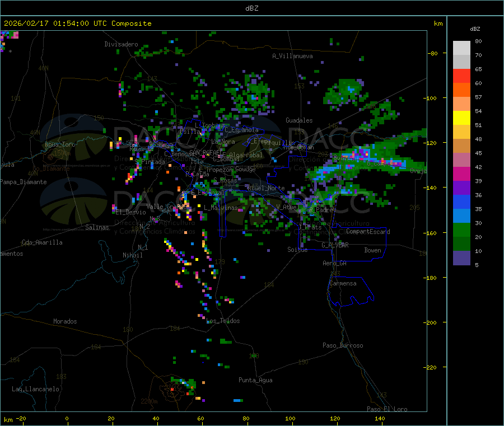Select the green 20-30 dBZ legend band
The image size is (504, 426).
tap(461, 230)
